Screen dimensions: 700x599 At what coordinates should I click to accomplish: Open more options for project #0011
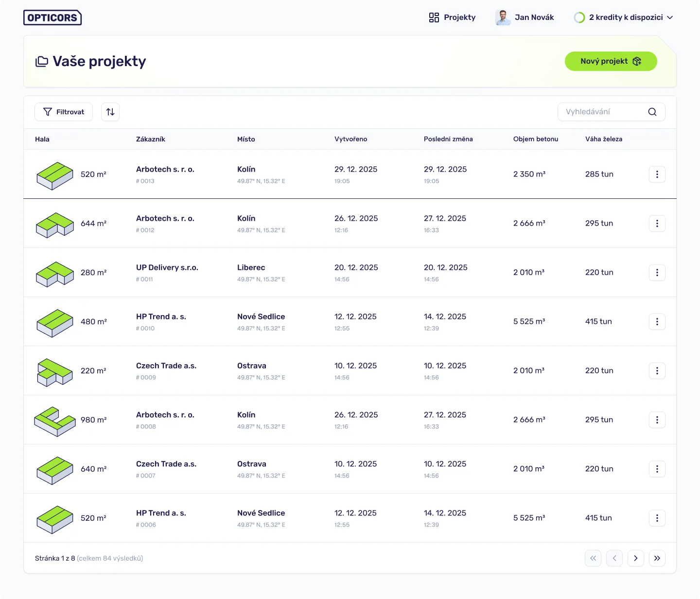[657, 272]
